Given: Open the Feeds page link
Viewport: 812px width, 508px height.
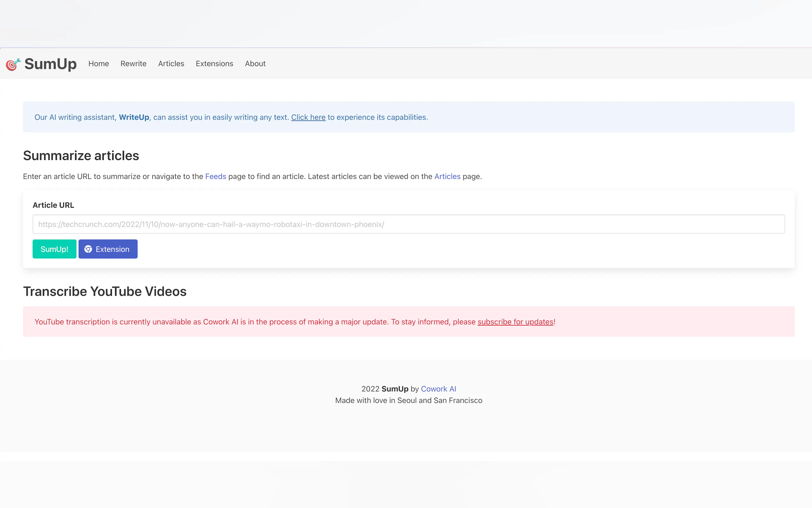Looking at the screenshot, I should point(215,176).
